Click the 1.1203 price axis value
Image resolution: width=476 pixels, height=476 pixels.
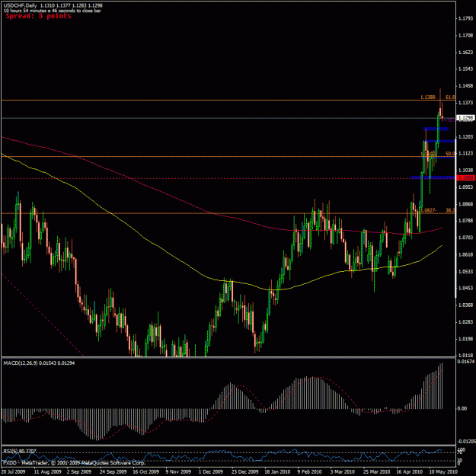(465, 137)
